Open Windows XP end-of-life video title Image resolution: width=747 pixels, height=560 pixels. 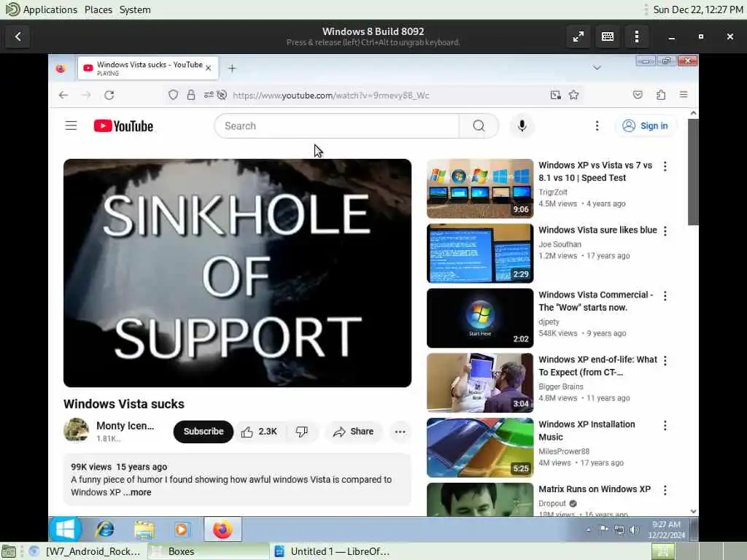[x=598, y=366]
